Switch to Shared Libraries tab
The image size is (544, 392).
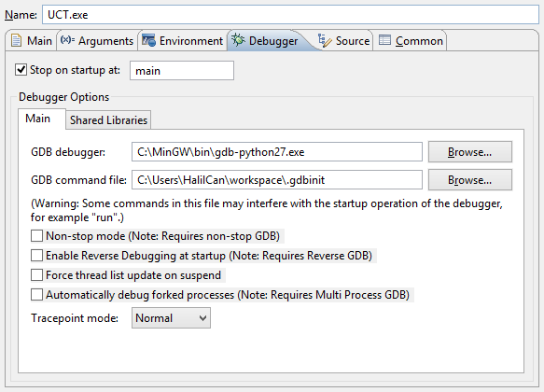click(x=108, y=120)
